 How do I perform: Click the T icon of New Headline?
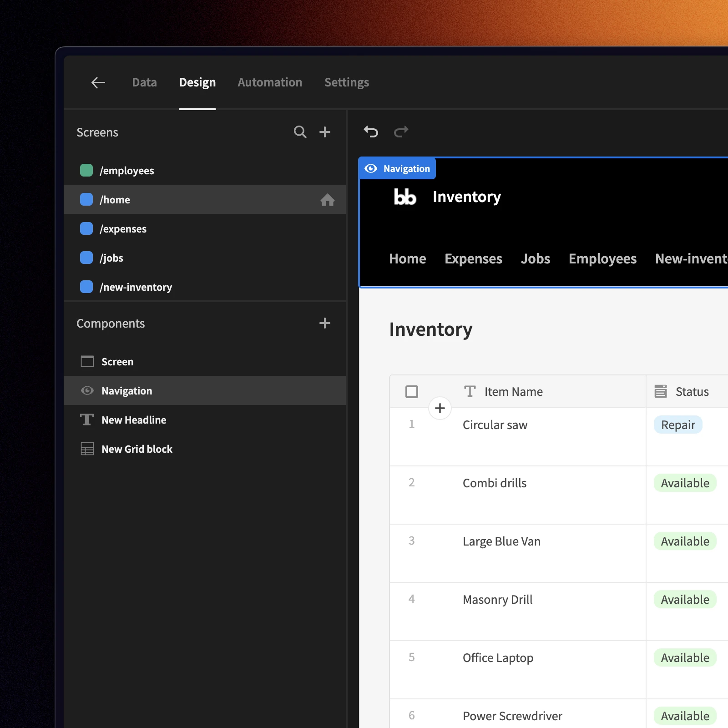click(x=87, y=420)
